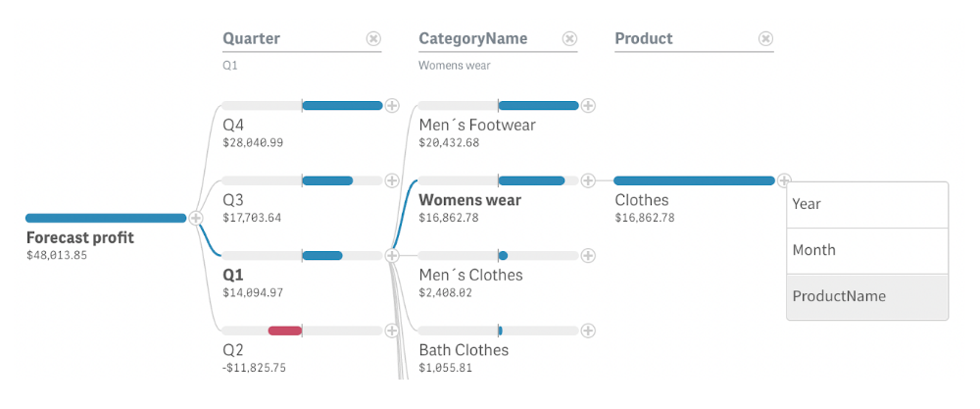Select the Q2 node label
980x409 pixels.
pos(233,349)
